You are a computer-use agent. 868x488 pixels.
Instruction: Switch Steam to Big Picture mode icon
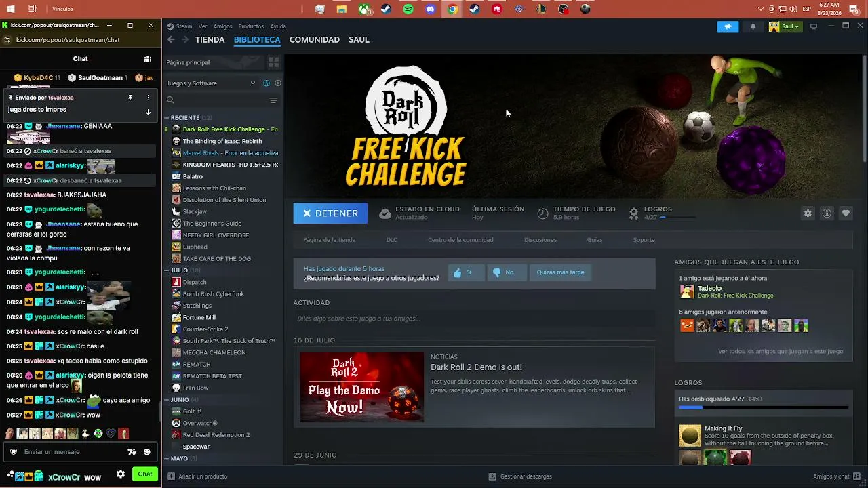tap(814, 26)
